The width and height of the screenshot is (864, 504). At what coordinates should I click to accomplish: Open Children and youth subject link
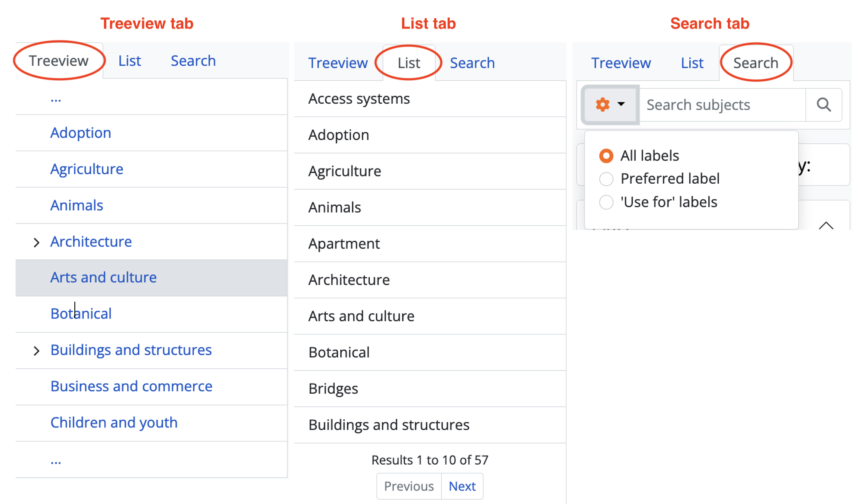(114, 422)
